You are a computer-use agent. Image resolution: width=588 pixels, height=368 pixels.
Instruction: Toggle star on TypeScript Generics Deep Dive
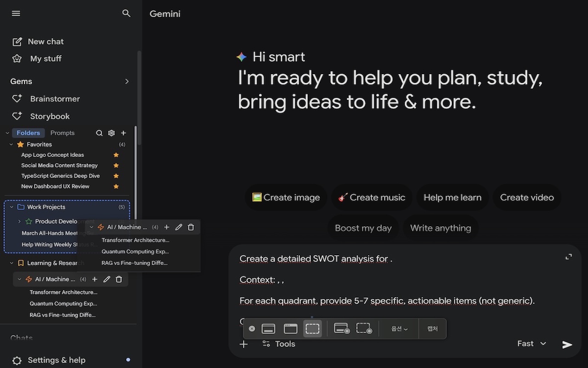pyautogui.click(x=116, y=176)
